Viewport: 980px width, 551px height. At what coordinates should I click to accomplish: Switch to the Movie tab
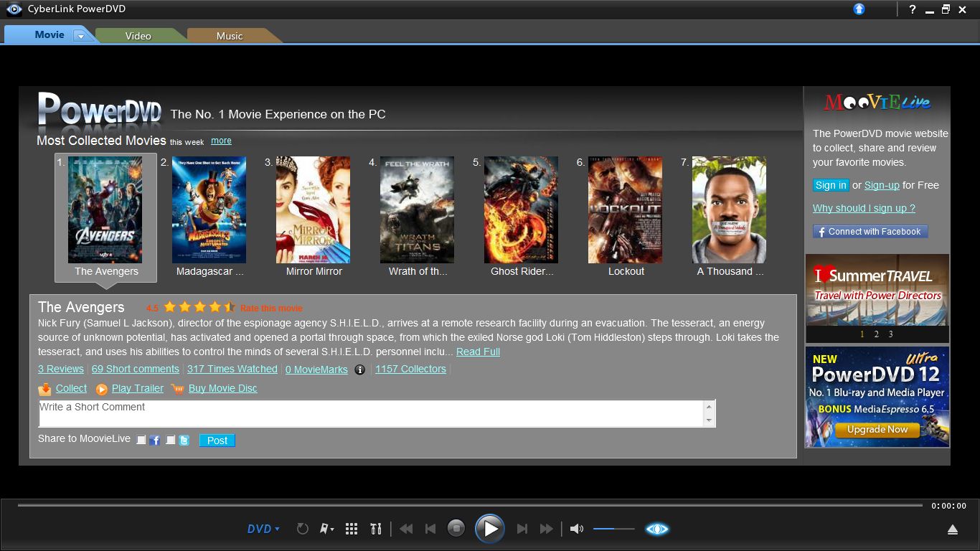tap(50, 34)
